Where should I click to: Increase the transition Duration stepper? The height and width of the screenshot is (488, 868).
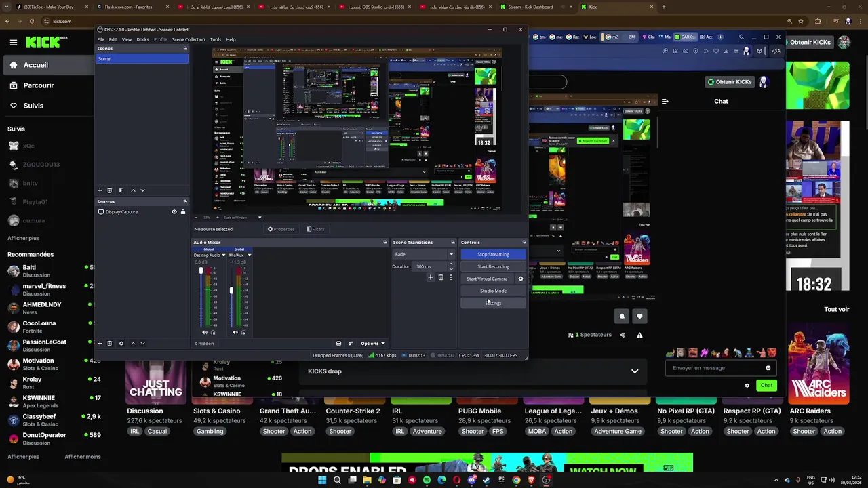451,264
